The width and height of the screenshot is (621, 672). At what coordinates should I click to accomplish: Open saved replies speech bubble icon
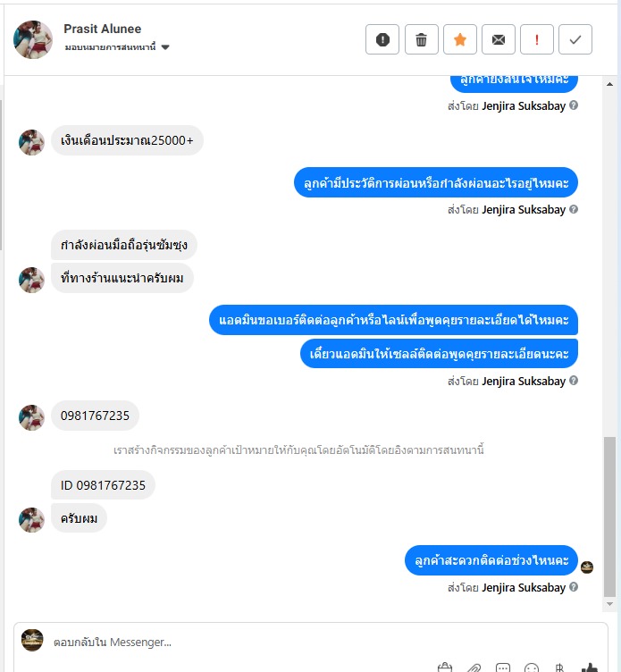502,668
